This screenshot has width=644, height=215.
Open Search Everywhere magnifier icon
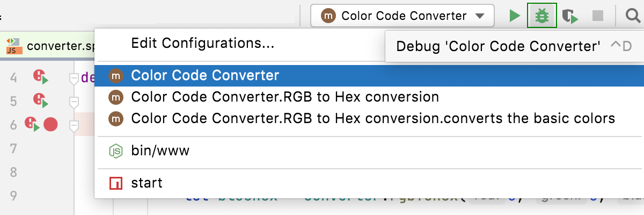[x=632, y=16]
